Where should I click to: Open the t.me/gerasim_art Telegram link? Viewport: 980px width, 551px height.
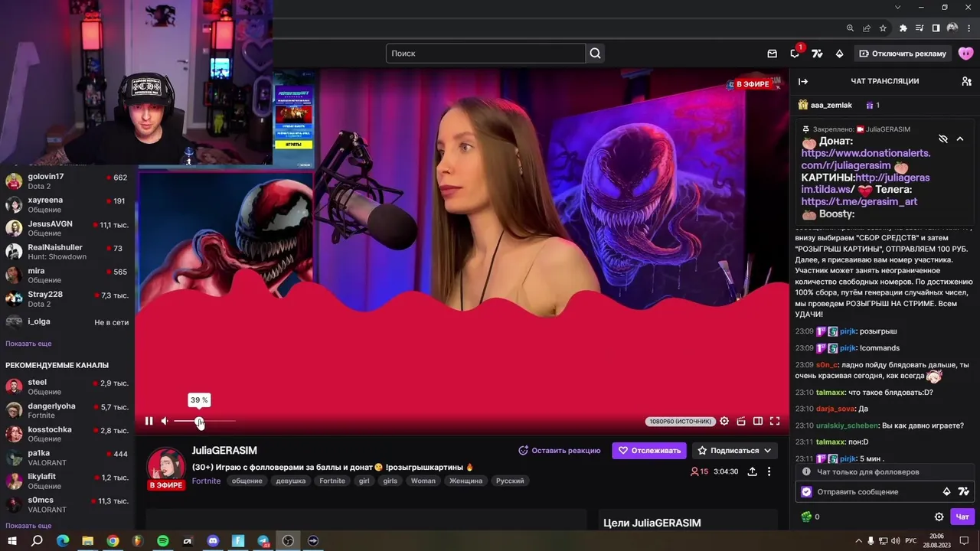pyautogui.click(x=859, y=202)
